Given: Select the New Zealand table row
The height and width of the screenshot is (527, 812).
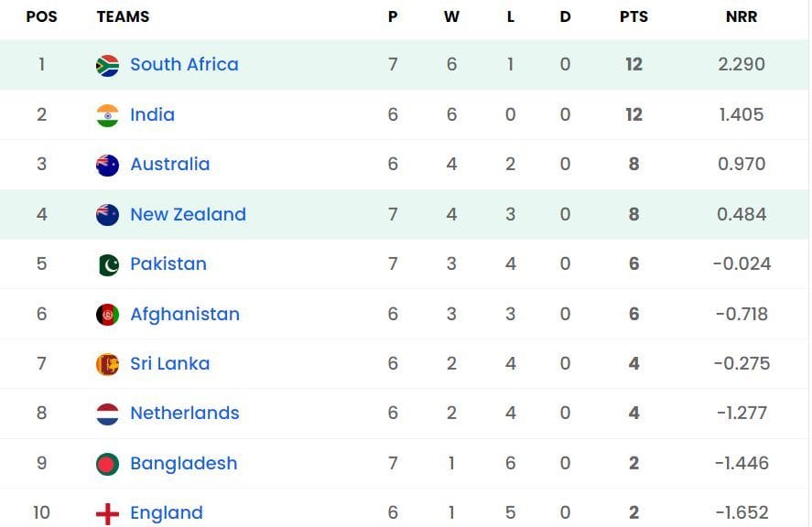Looking at the screenshot, I should pos(406,214).
